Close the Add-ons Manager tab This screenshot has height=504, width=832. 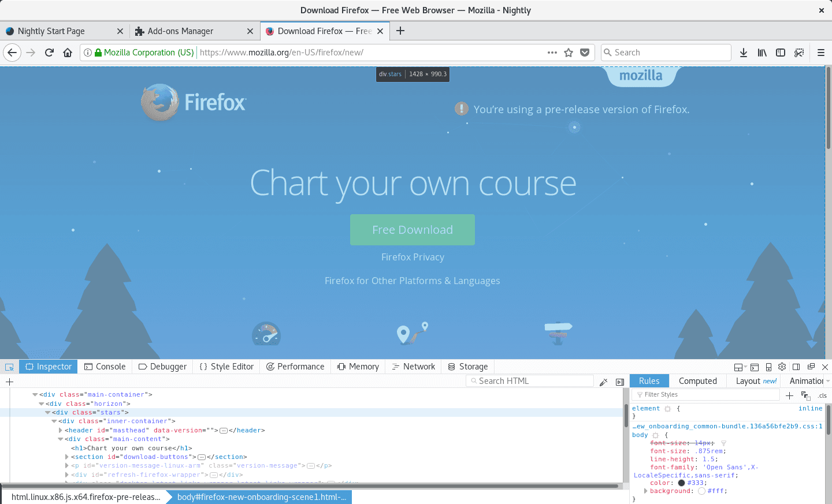tap(250, 31)
